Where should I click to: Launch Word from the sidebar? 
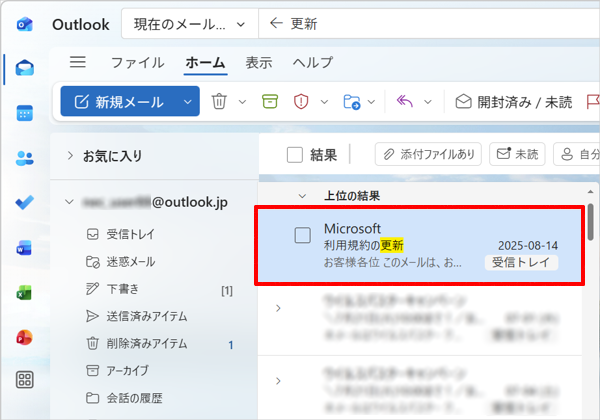click(x=24, y=248)
